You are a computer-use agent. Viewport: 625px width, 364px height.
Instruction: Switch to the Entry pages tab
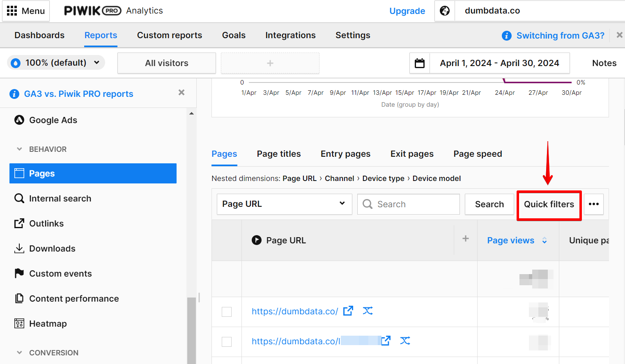pos(345,154)
